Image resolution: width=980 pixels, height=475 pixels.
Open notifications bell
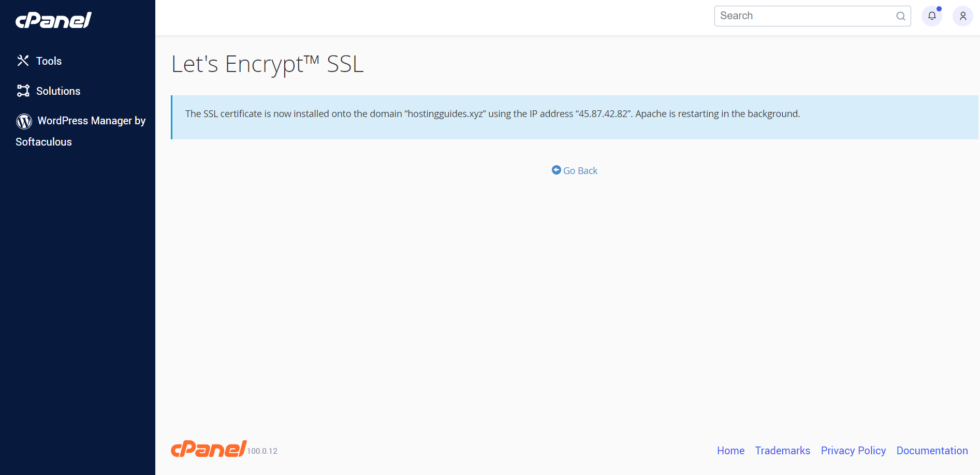(932, 16)
